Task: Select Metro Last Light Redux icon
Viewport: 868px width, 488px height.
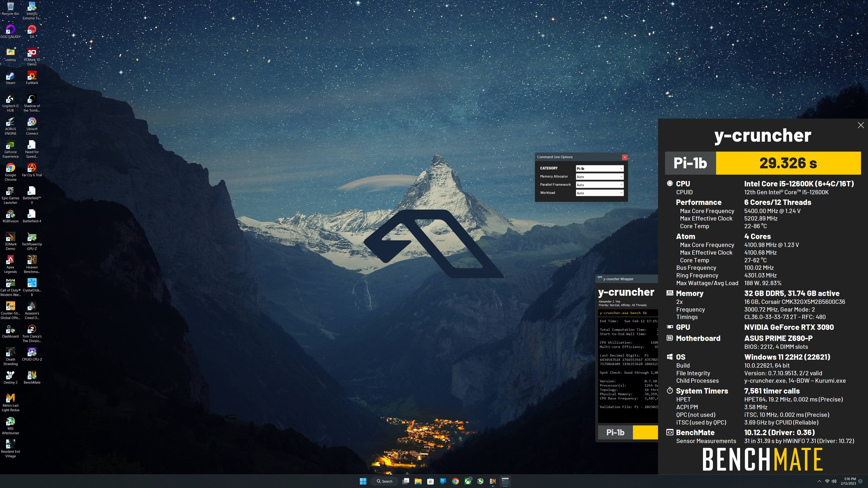Action: point(10,403)
